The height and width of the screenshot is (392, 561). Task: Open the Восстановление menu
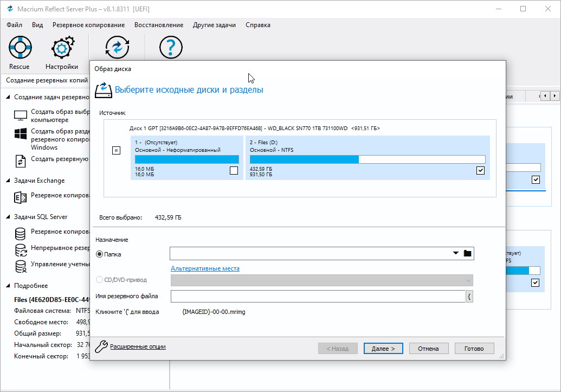[159, 25]
